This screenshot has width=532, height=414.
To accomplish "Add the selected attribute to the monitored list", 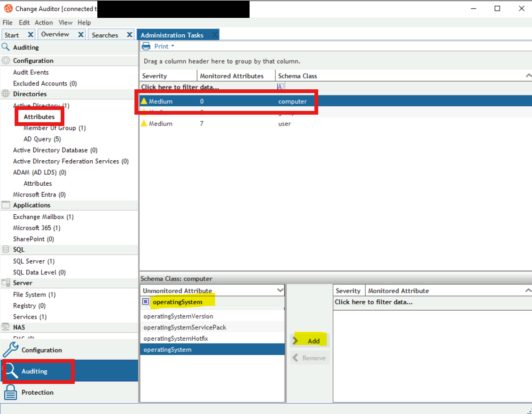I will point(310,341).
